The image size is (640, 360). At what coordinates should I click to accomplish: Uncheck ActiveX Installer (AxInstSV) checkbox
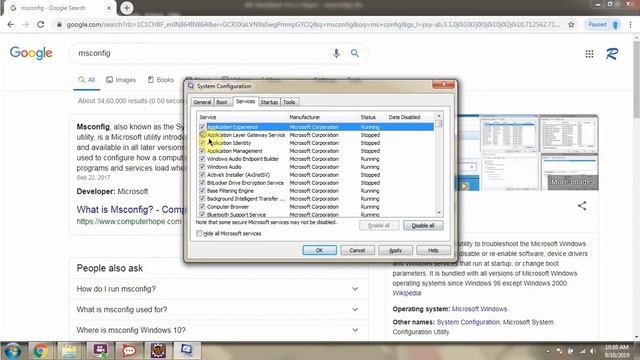202,175
